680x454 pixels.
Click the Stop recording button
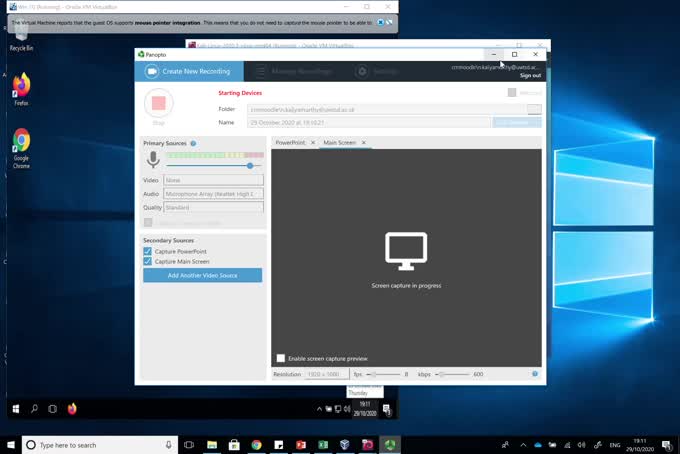[x=158, y=104]
